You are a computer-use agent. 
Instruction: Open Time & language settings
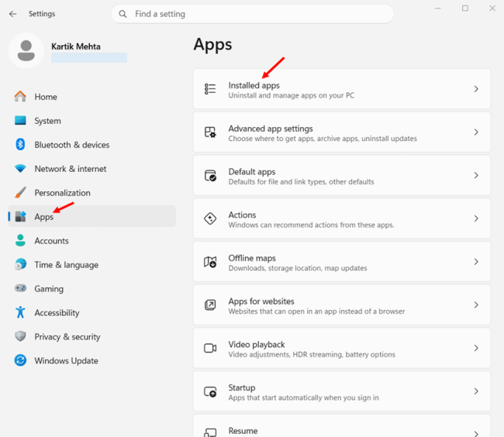(x=92, y=264)
